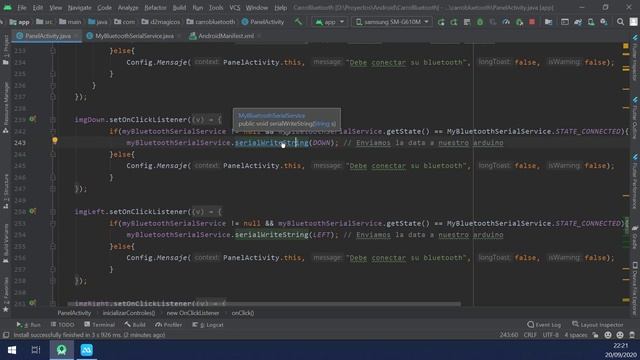Click Apply Changes and Restart Activity icon
This screenshot has width=640, height=360.
(454, 22)
